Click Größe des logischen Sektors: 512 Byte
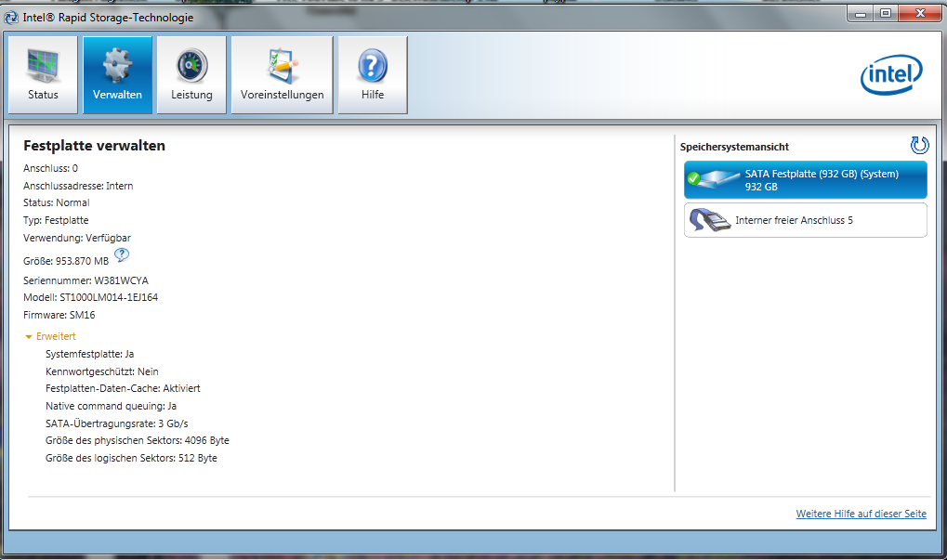Viewport: 947px width, 560px height. 131,458
